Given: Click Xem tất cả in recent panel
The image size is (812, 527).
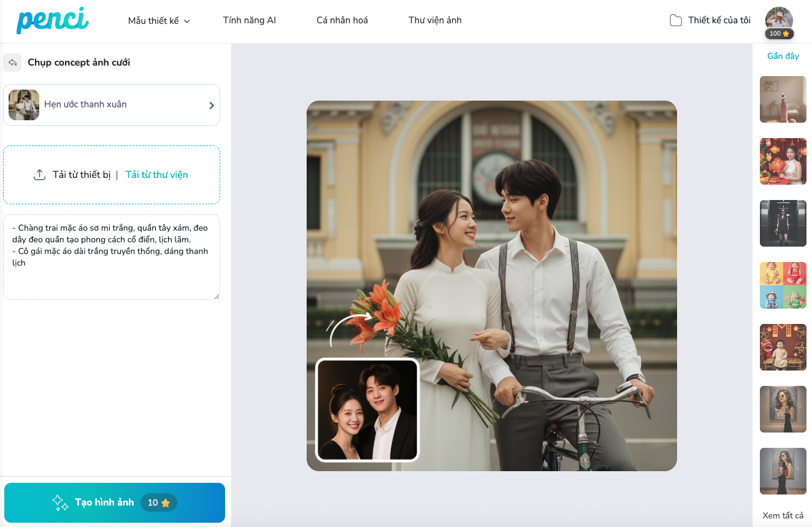Looking at the screenshot, I should [783, 515].
